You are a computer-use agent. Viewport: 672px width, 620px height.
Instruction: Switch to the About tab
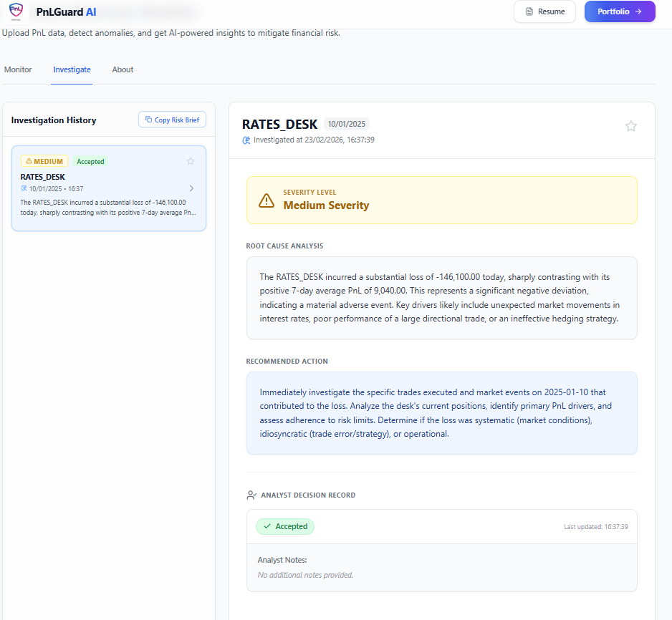(123, 69)
